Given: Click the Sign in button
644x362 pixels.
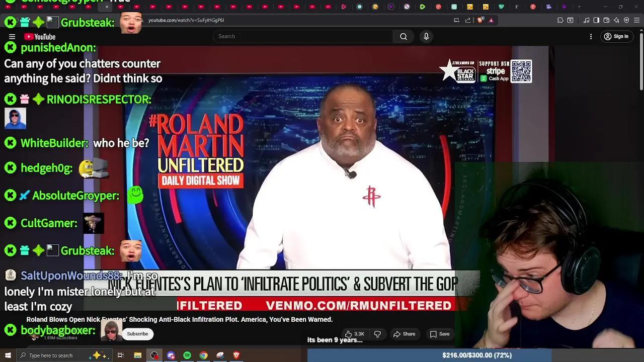Looking at the screenshot, I should 616,36.
